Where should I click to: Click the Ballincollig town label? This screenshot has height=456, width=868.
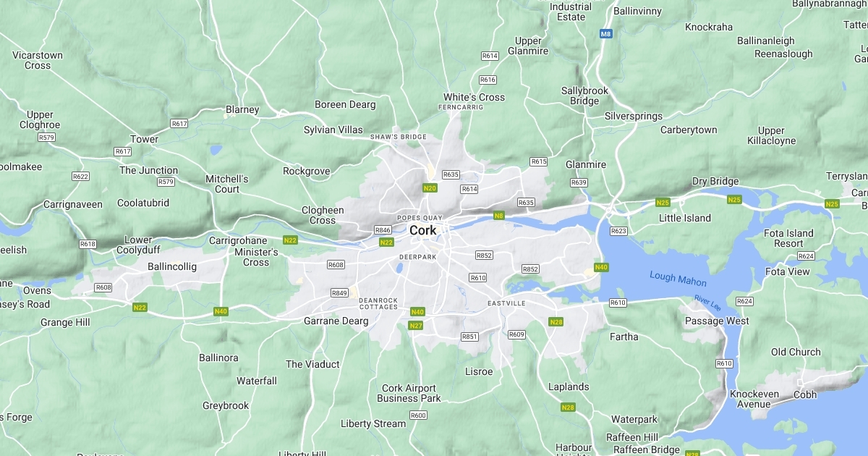point(172,266)
